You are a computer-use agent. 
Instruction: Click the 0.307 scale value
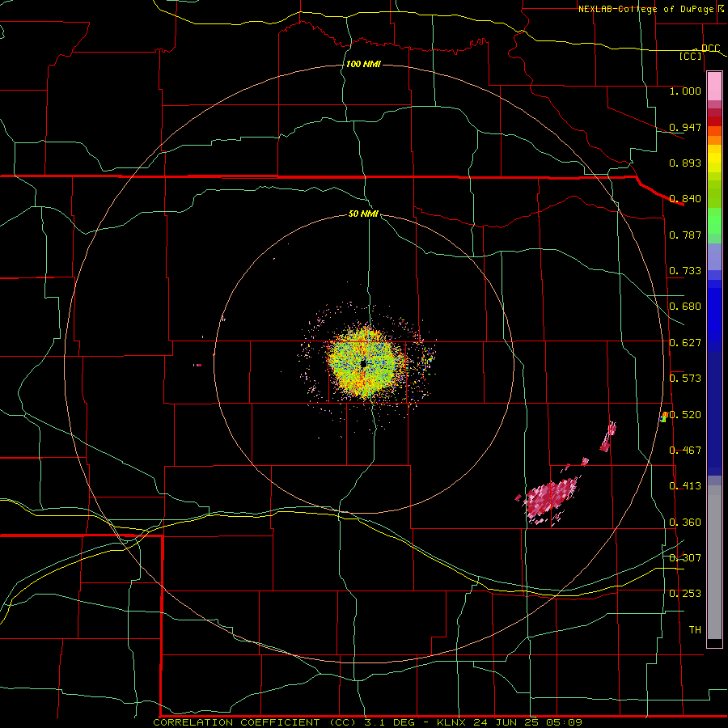(x=685, y=558)
